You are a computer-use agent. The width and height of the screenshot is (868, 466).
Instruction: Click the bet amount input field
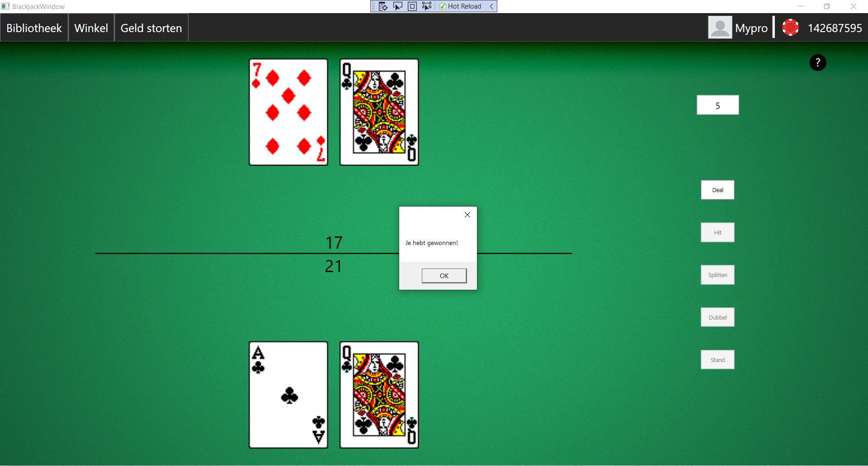coord(717,104)
